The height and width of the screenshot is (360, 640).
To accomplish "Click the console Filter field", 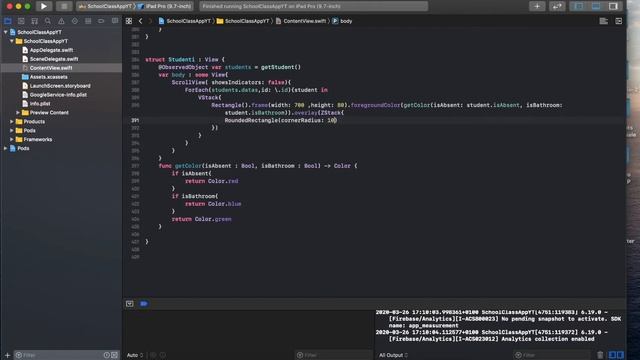I will pos(552,355).
